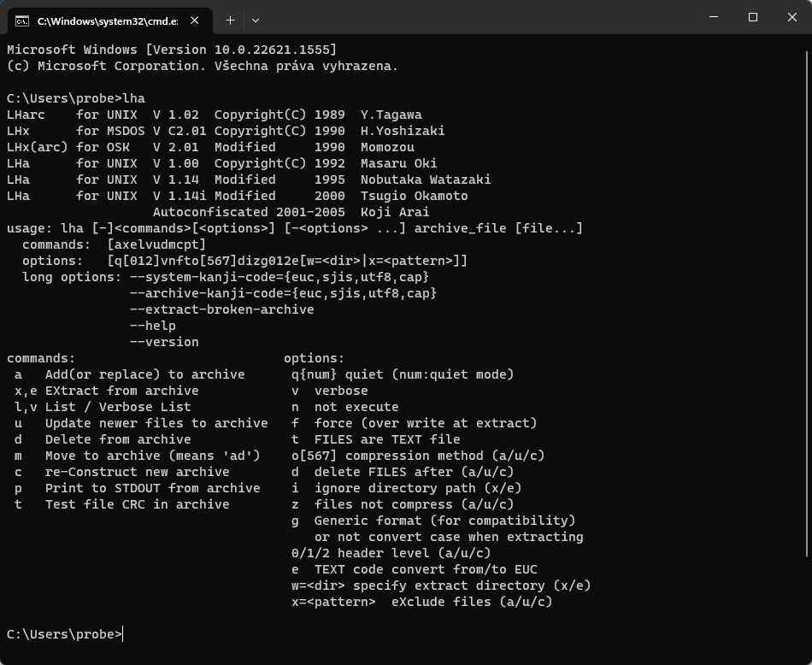Click the 'Test file CRC in archive' line
Viewport: 812px width, 665px height.
[137, 504]
